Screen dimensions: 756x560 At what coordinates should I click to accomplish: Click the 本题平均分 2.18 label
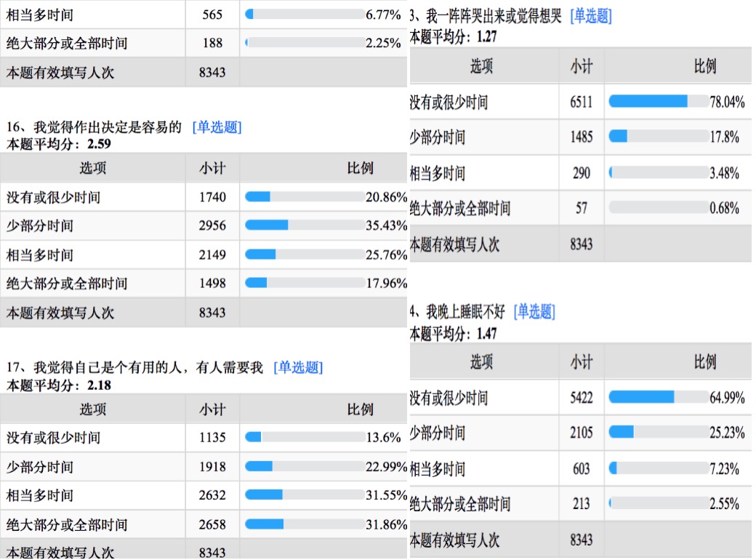tap(59, 385)
